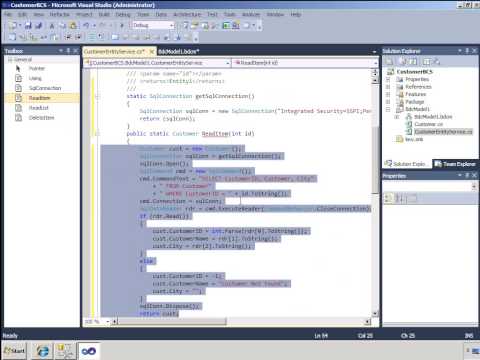Open the editor zoom percentage dropdown
Viewport: 480px width, 360px height.
pyautogui.click(x=107, y=322)
